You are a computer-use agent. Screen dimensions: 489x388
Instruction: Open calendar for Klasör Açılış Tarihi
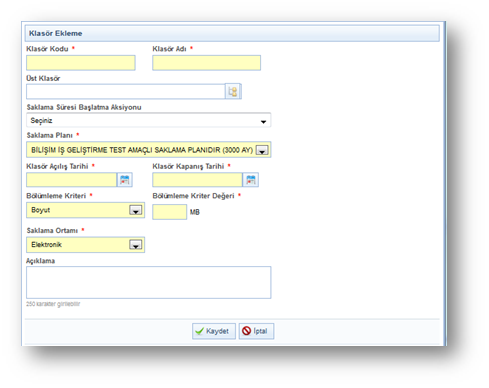click(125, 180)
